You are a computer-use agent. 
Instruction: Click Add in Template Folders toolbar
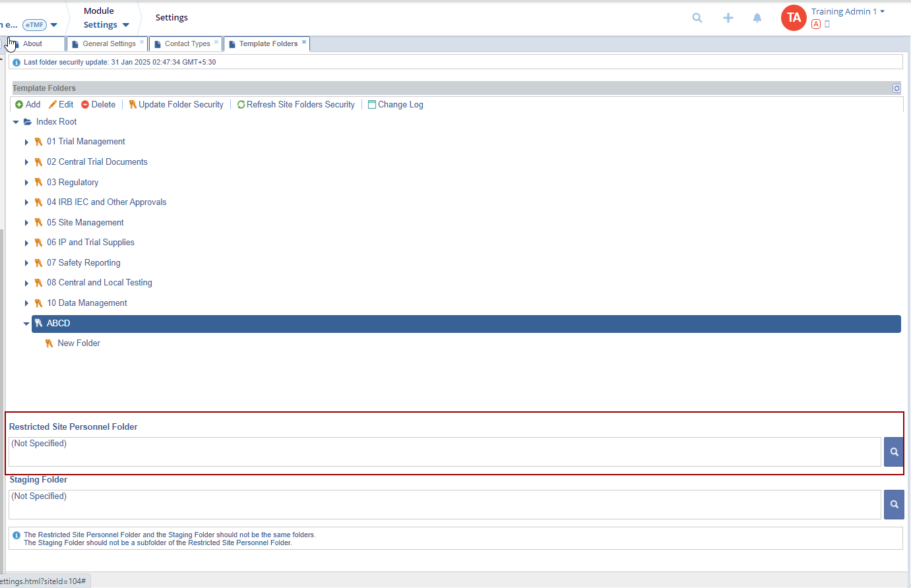coord(28,105)
